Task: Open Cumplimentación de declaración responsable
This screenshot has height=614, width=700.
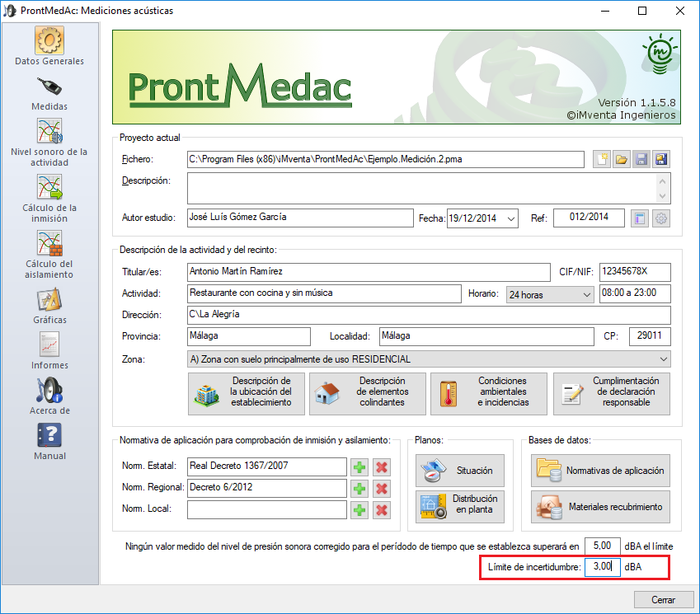Action: tap(612, 394)
